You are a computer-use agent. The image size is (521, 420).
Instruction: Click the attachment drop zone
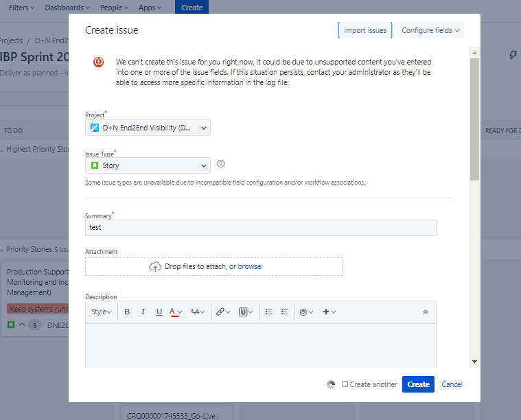click(x=213, y=266)
